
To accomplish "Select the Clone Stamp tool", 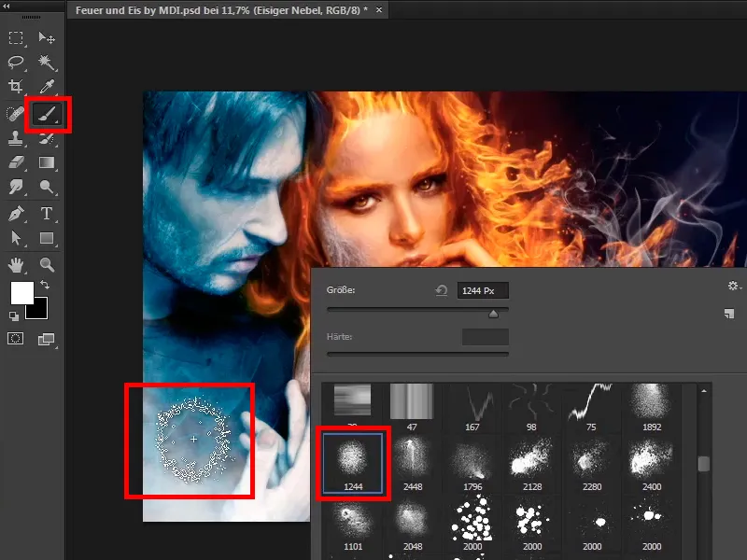I will pos(16,138).
